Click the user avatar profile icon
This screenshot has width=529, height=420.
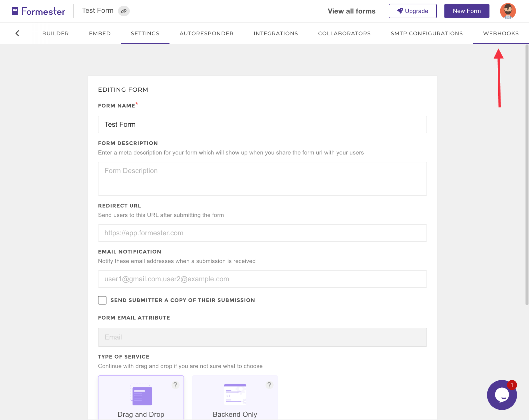[x=508, y=11]
